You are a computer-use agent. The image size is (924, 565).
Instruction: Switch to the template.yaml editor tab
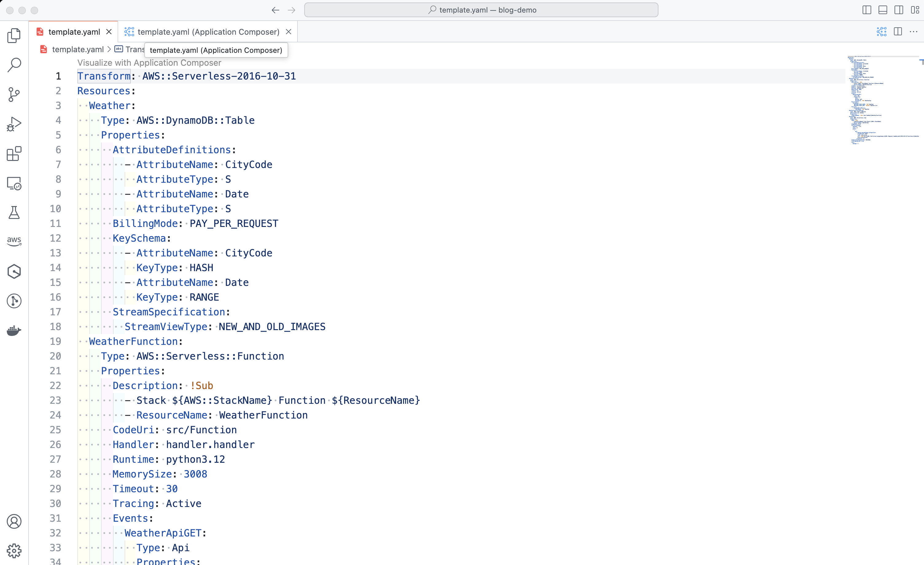(x=74, y=32)
